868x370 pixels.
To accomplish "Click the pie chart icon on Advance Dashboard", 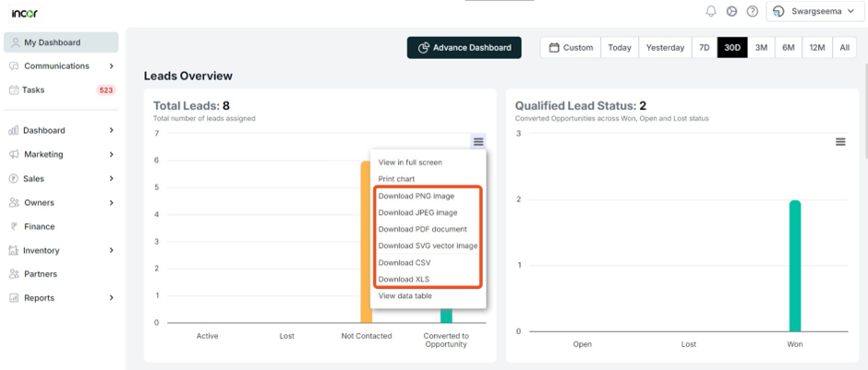I will (x=424, y=48).
